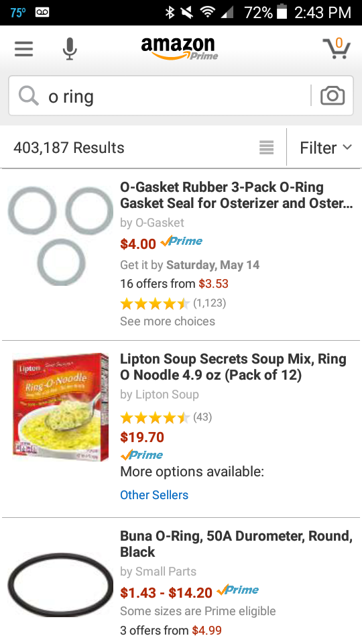Tap the microphone voice search icon
Screen dimensions: 362x644
[x=70, y=49]
